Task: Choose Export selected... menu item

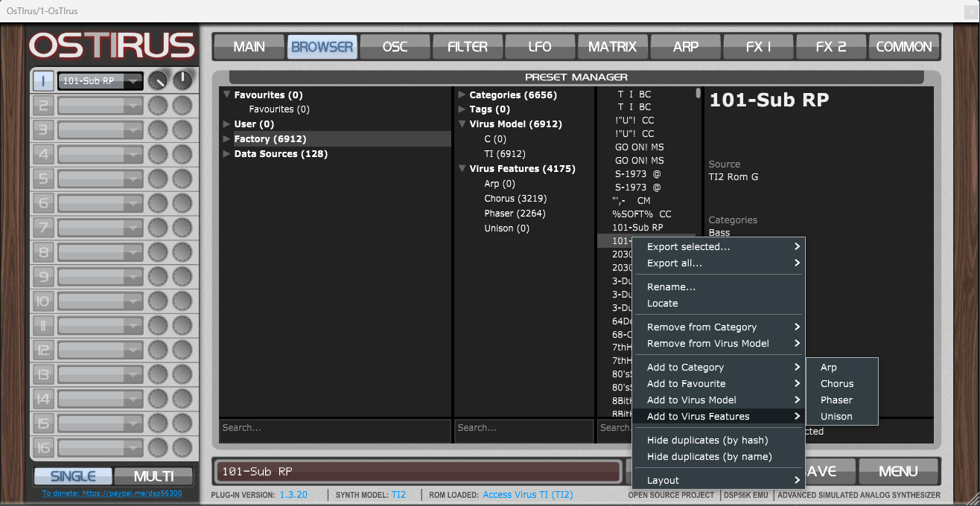Action: click(718, 246)
